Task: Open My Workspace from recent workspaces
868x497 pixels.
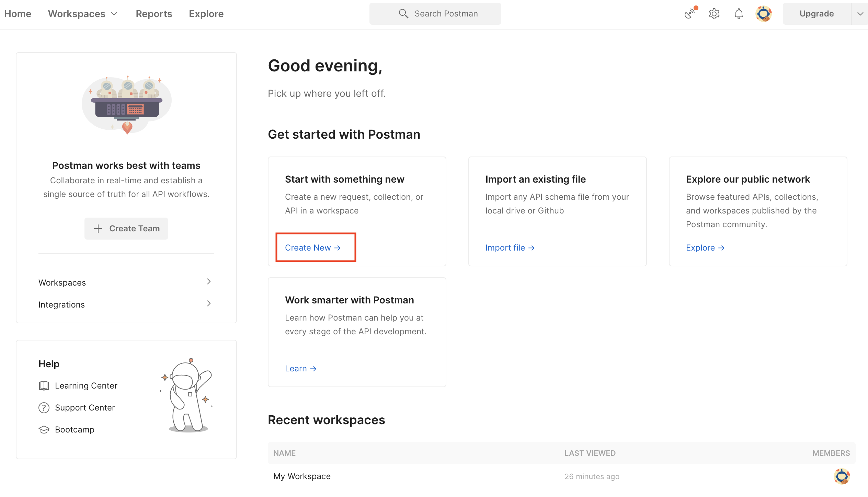Action: coord(302,476)
